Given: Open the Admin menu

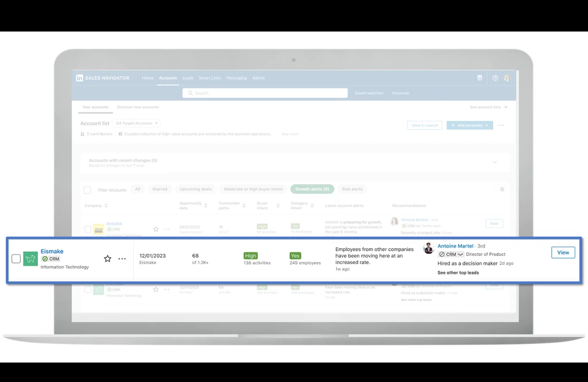Looking at the screenshot, I should pos(258,78).
